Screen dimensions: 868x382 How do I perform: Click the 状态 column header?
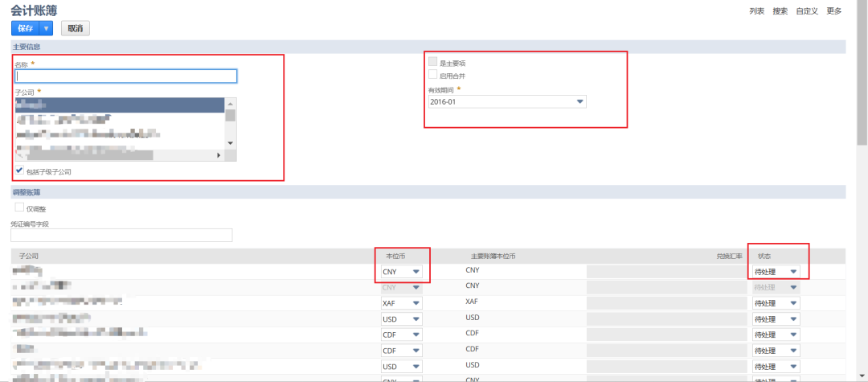[764, 257]
